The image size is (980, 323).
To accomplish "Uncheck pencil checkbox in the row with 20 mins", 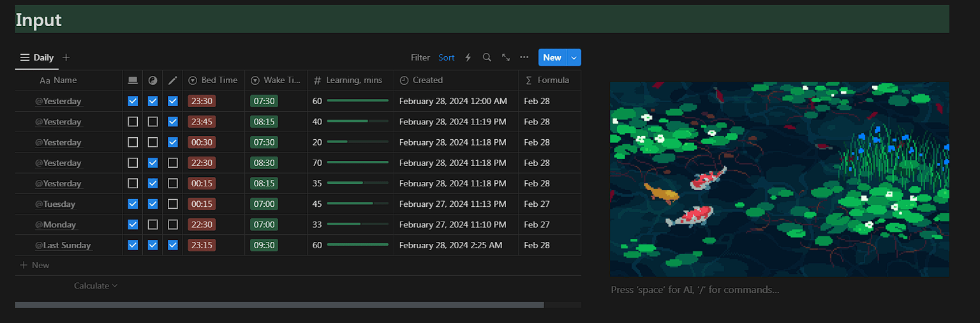I will (x=173, y=142).
